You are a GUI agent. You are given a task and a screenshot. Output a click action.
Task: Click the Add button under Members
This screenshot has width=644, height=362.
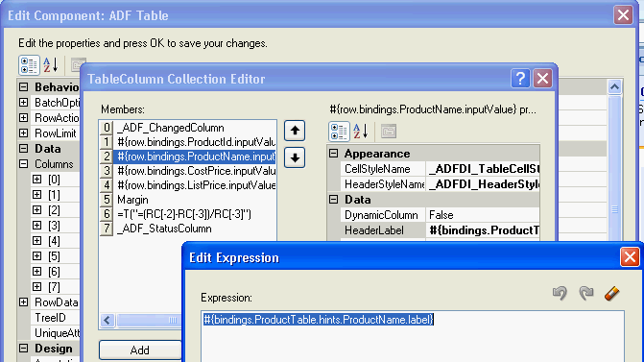tap(139, 350)
